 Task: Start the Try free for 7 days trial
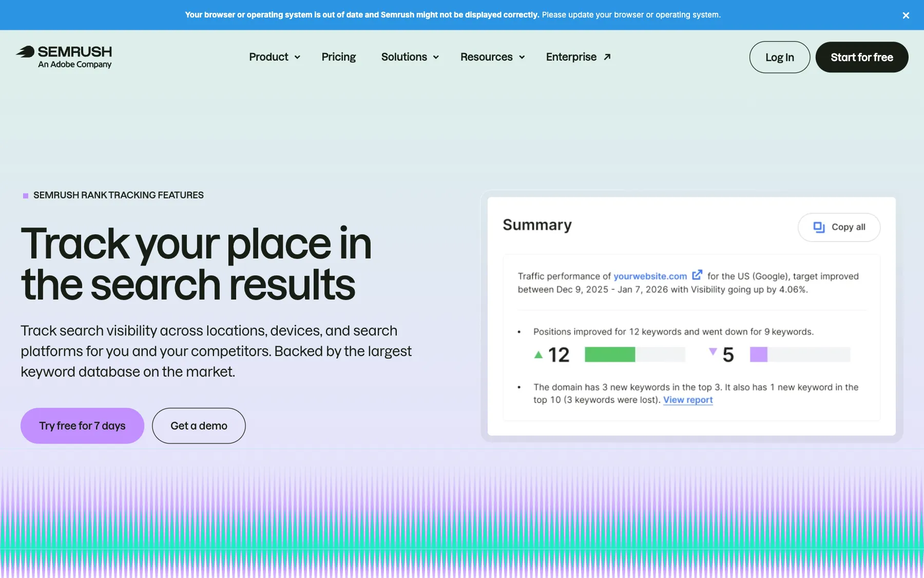click(82, 426)
